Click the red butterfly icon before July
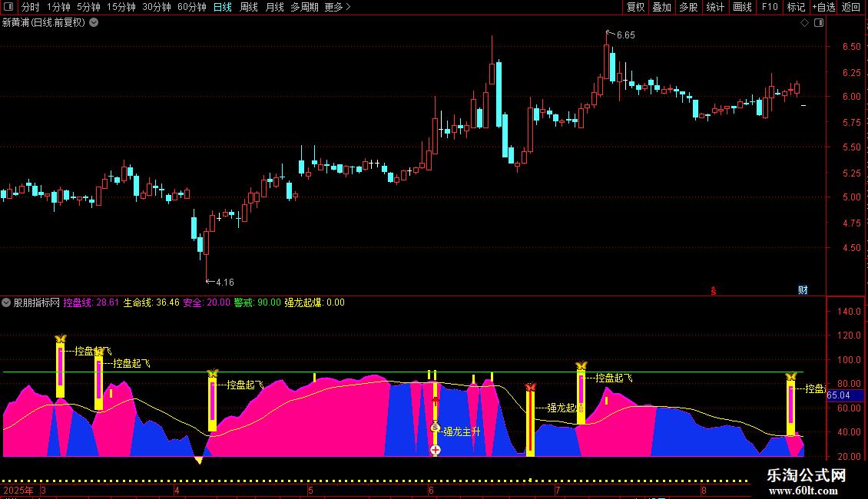 point(530,387)
